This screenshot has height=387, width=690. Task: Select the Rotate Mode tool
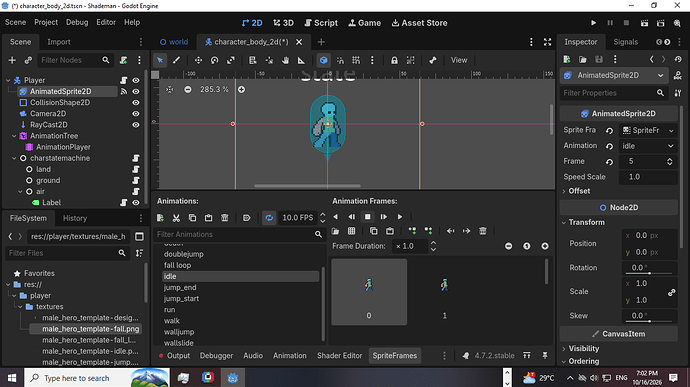click(x=214, y=60)
